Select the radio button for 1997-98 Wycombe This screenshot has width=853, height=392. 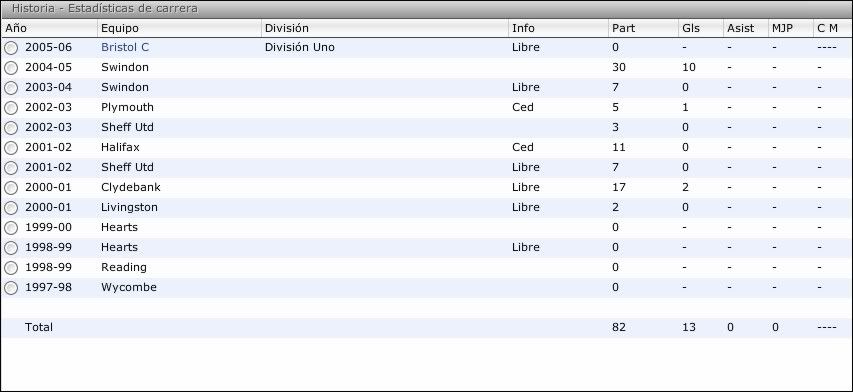click(x=11, y=288)
